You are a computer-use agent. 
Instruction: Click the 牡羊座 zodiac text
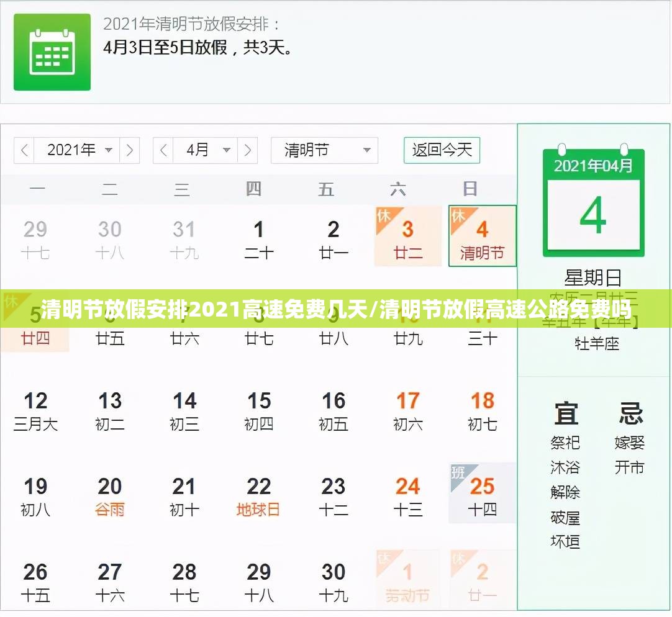(597, 344)
